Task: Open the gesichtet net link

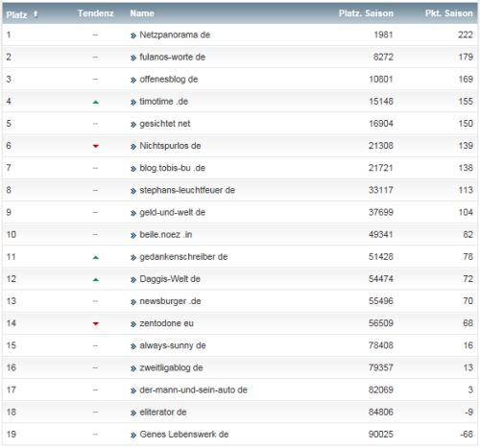Action: pos(165,124)
